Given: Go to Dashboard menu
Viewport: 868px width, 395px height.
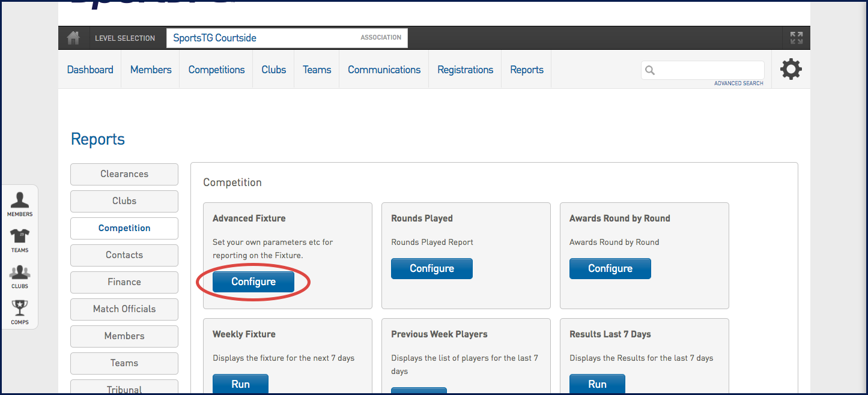Looking at the screenshot, I should coord(90,70).
